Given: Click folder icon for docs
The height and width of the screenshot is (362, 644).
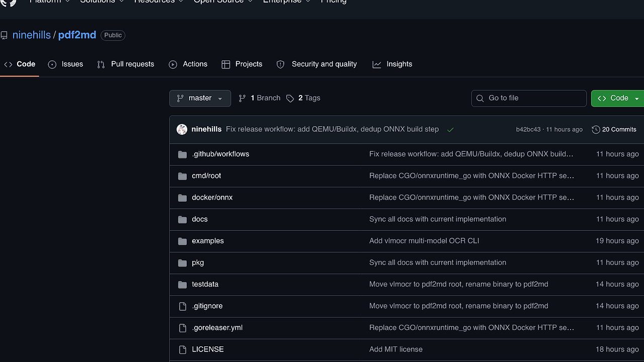Looking at the screenshot, I should coord(183,219).
